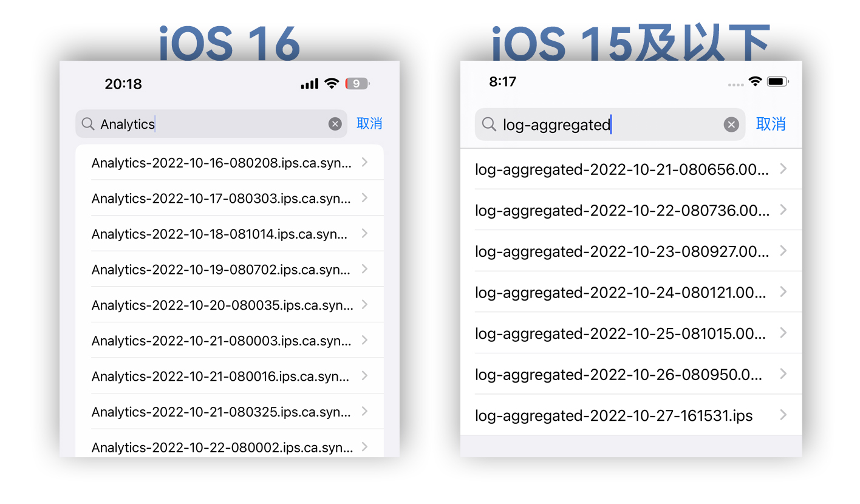Image resolution: width=860 pixels, height=504 pixels.
Task: Click chevron beside Analytics-2022-10-17-080303
Action: tap(364, 197)
